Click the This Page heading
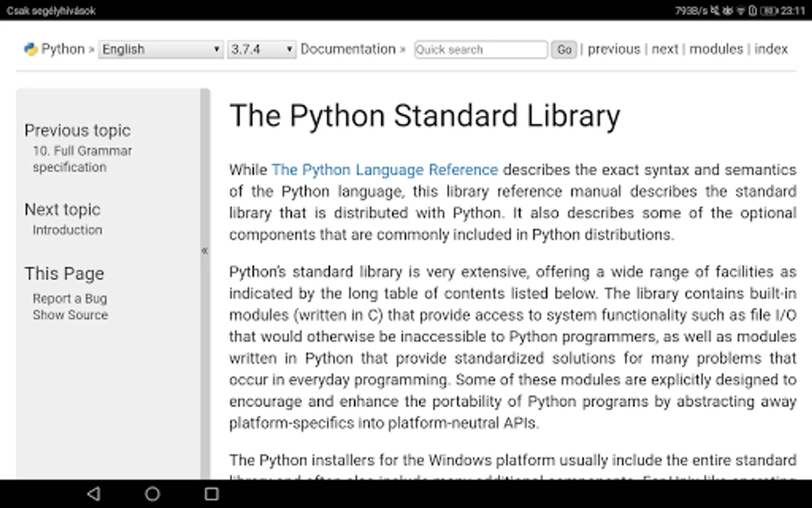This screenshot has width=812, height=508. [64, 274]
